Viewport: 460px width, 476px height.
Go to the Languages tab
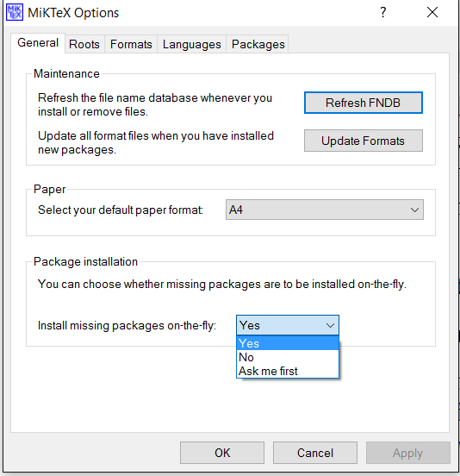[191, 44]
